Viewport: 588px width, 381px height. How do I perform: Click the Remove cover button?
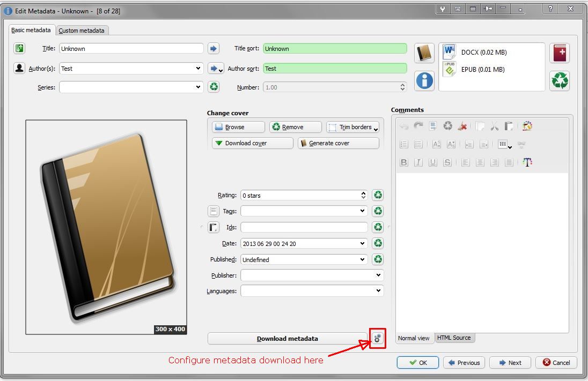(296, 127)
